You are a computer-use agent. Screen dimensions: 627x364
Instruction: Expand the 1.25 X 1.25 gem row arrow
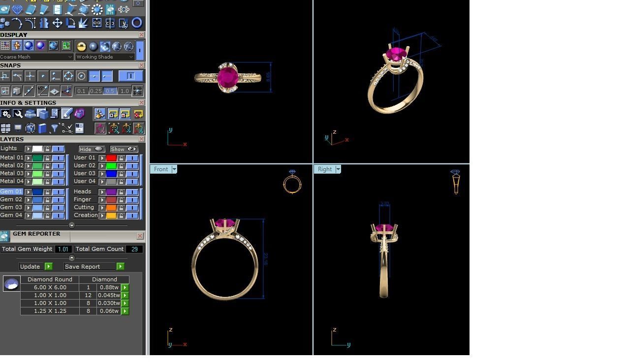125,311
